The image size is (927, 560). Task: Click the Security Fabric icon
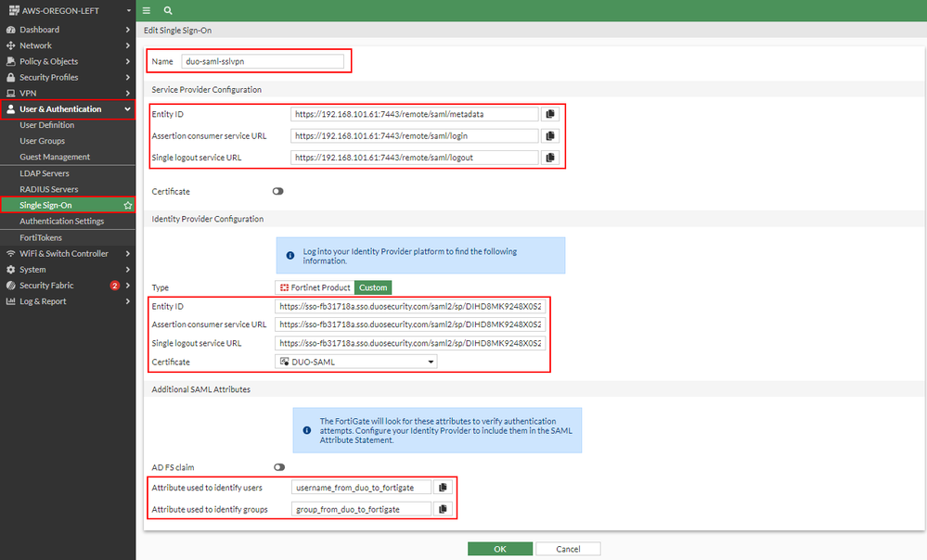tap(10, 286)
